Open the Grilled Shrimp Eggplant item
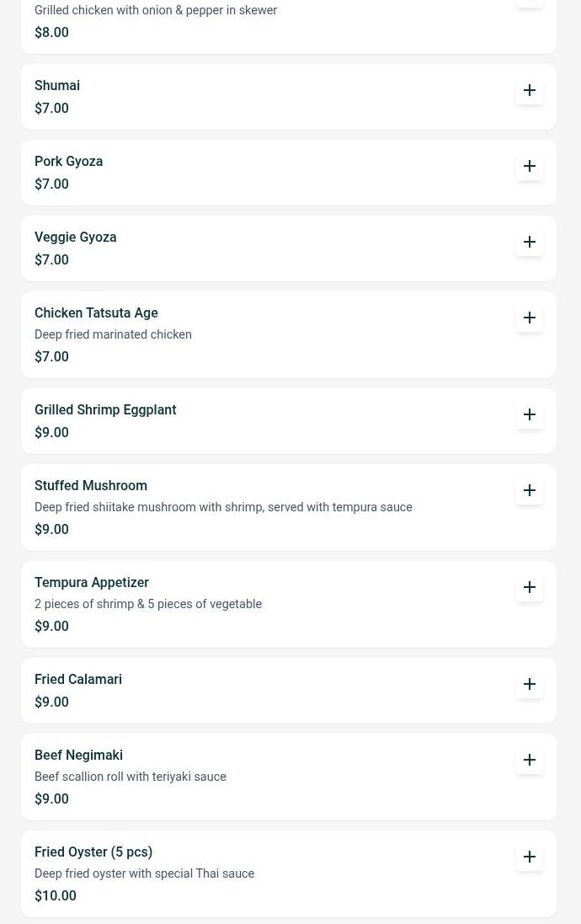 (105, 410)
